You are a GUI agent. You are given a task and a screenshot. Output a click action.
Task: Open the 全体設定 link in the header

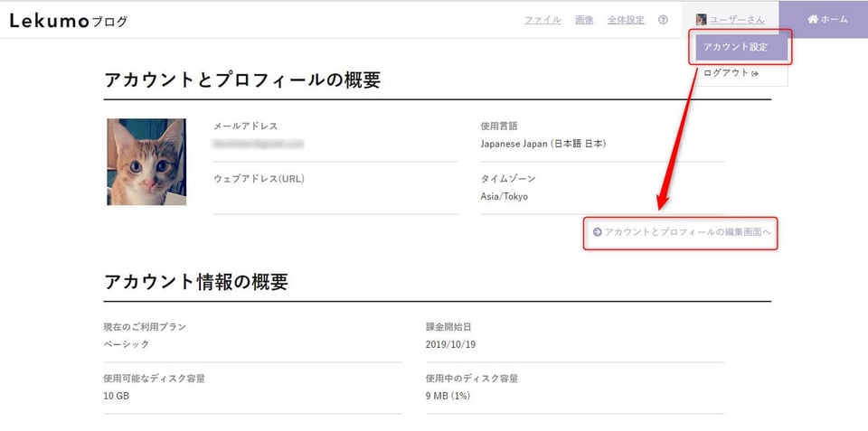[626, 20]
